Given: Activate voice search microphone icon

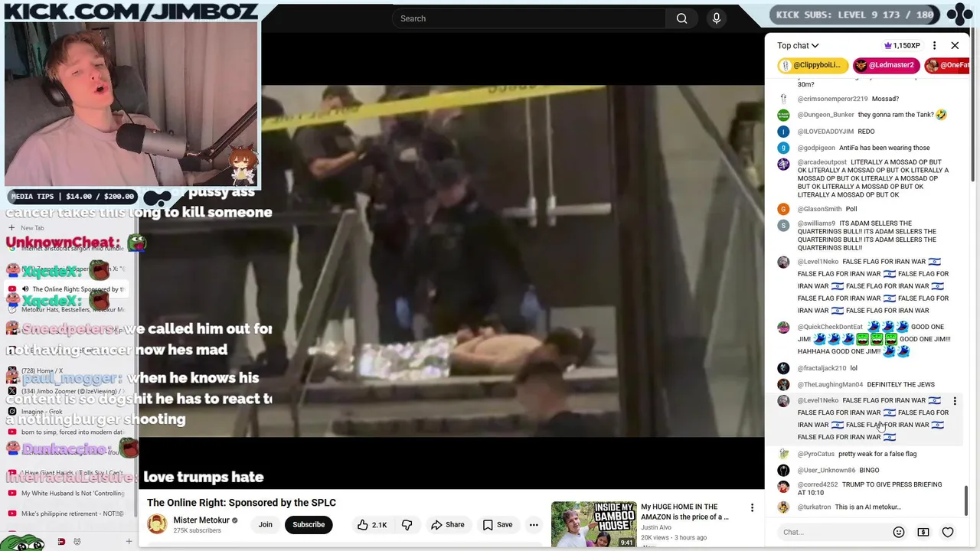Looking at the screenshot, I should click(717, 18).
